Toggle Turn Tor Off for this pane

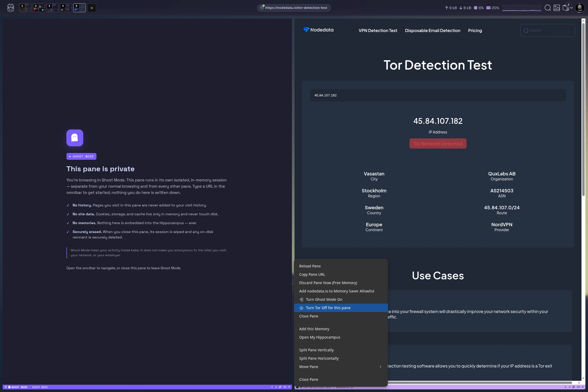(341, 308)
